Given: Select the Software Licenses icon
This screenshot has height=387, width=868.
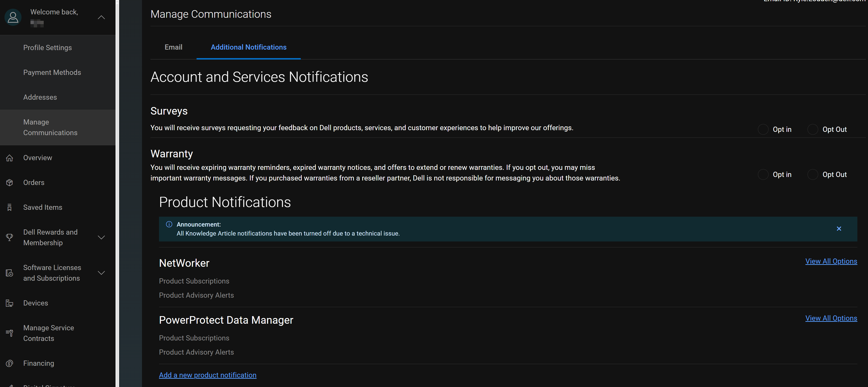Looking at the screenshot, I should [9, 273].
